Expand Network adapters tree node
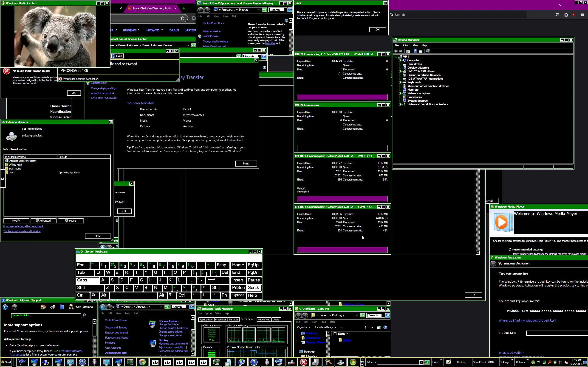 tap(400, 93)
